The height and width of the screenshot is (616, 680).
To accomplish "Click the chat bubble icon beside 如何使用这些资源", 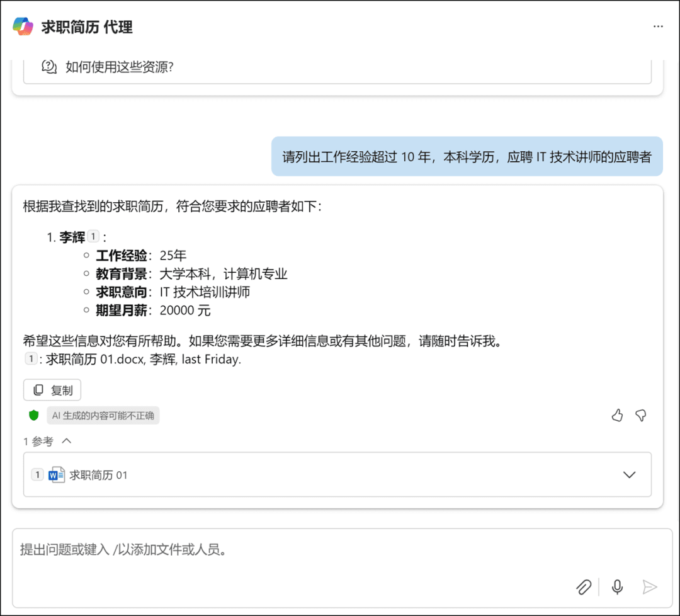I will 49,67.
